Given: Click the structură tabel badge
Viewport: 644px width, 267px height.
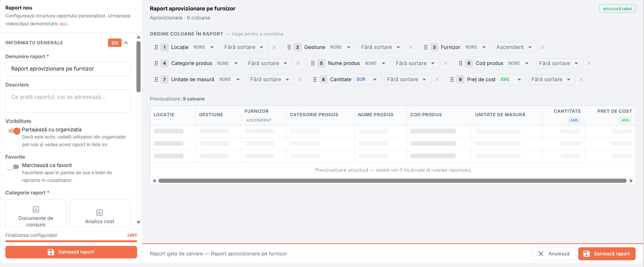Looking at the screenshot, I should tap(617, 9).
